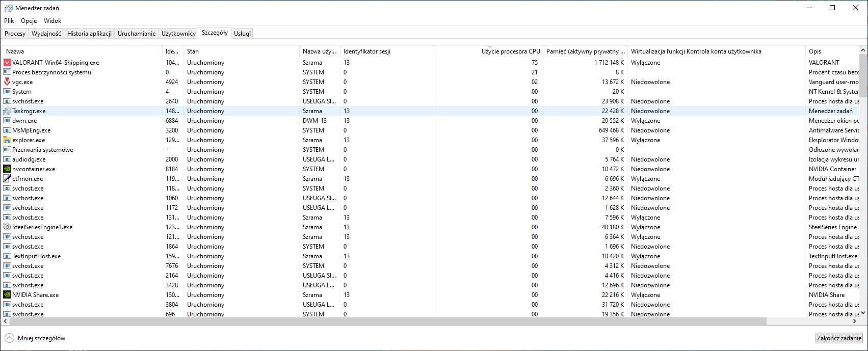Click the Taskmgr.exe process icon
Image resolution: width=868 pixels, height=351 pixels.
point(7,111)
